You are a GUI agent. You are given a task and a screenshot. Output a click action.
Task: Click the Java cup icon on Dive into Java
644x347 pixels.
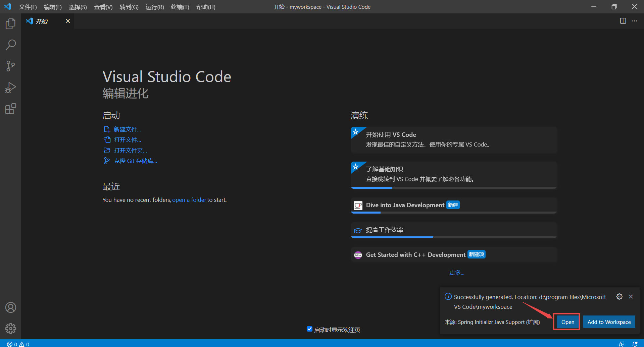tap(358, 205)
